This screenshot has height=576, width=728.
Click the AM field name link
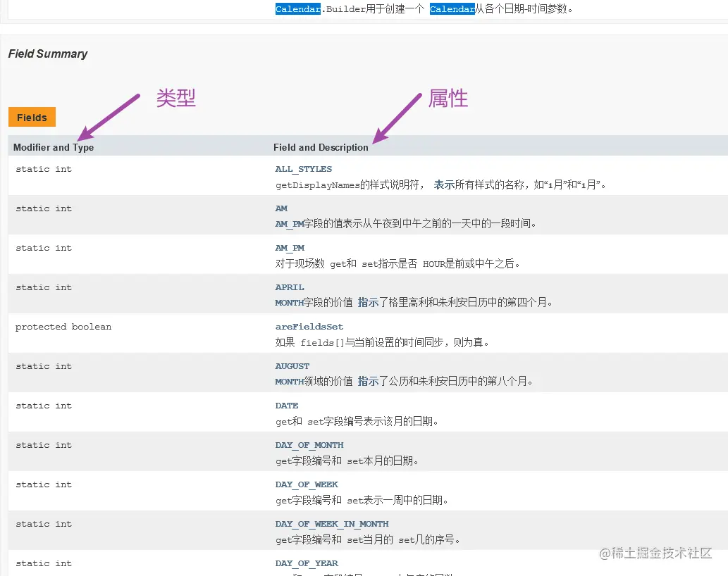(281, 208)
